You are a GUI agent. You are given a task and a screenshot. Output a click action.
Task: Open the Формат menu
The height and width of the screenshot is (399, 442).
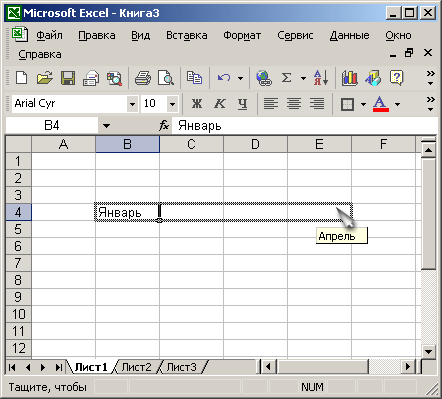pos(242,35)
